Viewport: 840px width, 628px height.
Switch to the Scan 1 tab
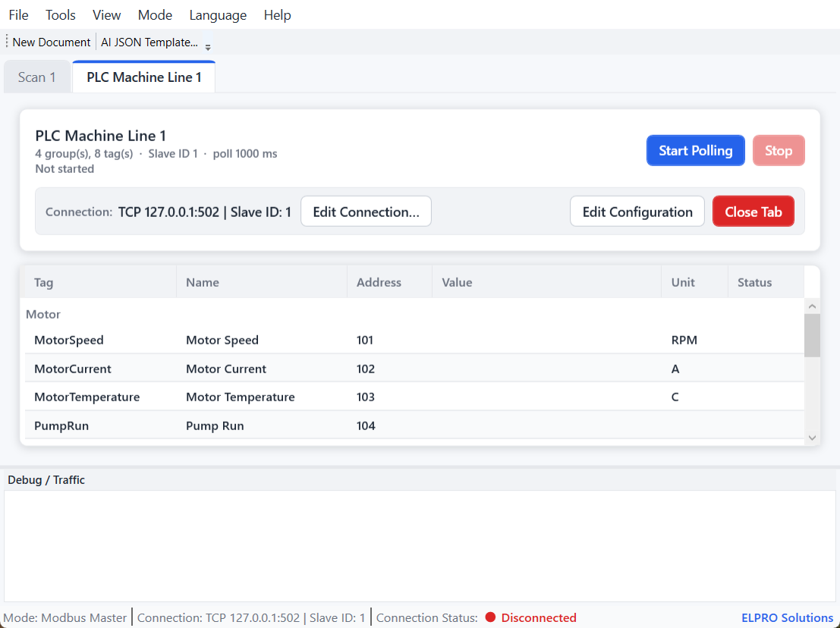(37, 77)
